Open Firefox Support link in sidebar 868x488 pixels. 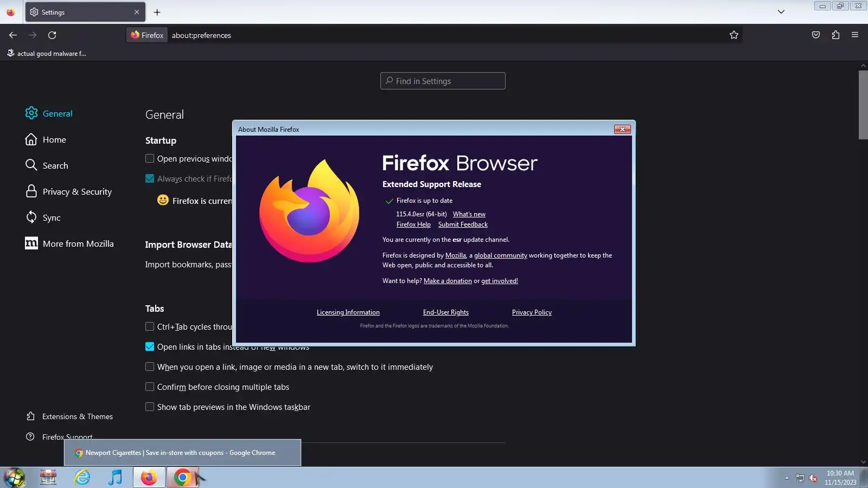pyautogui.click(x=60, y=436)
